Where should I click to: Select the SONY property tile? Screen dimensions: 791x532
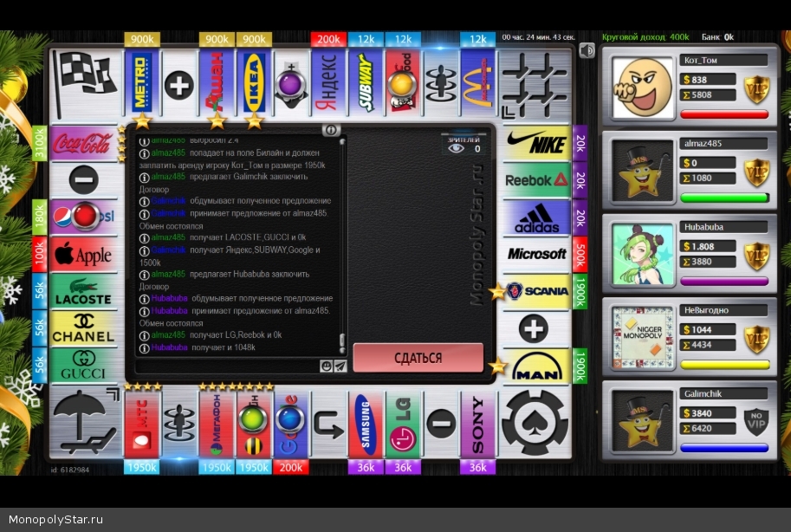pos(477,424)
